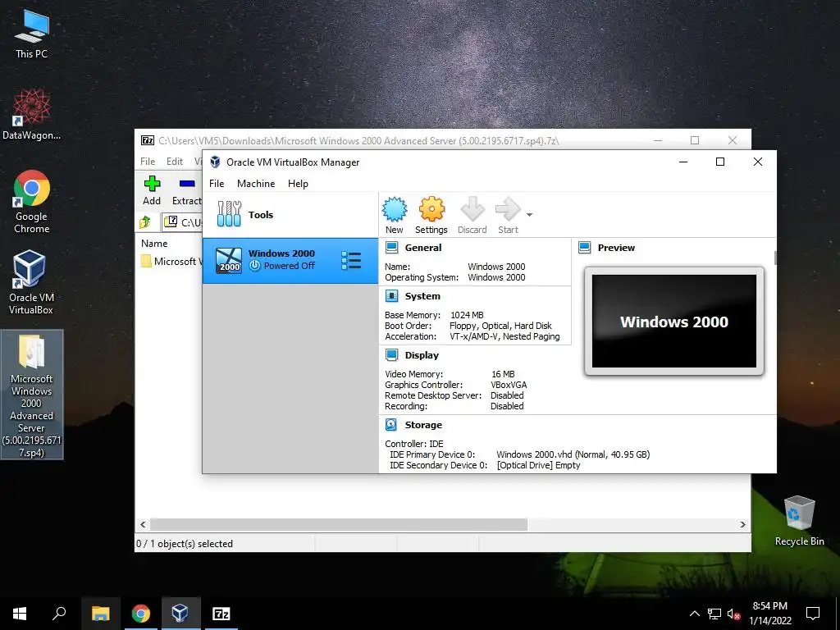Click the 7-Zip horizontal scrollbar left arrow
This screenshot has height=630, width=840.
coord(143,524)
